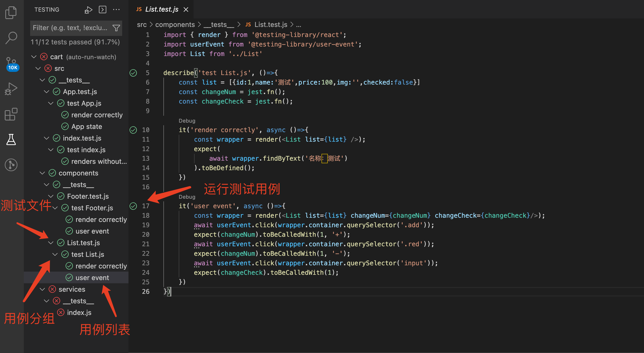Viewport: 644px width, 353px height.
Task: Run the describe test via gutter checkmark line 5
Action: [x=133, y=73]
